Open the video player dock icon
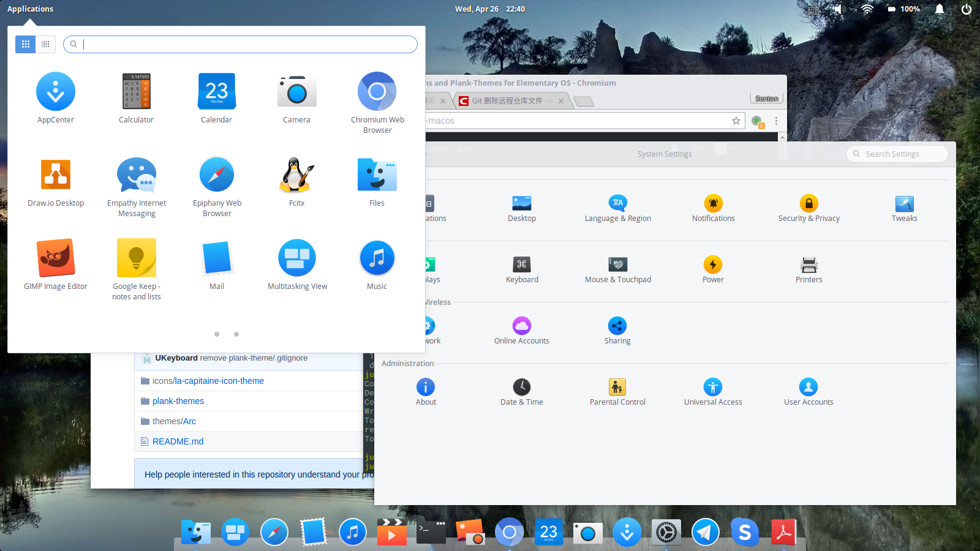 pos(391,531)
